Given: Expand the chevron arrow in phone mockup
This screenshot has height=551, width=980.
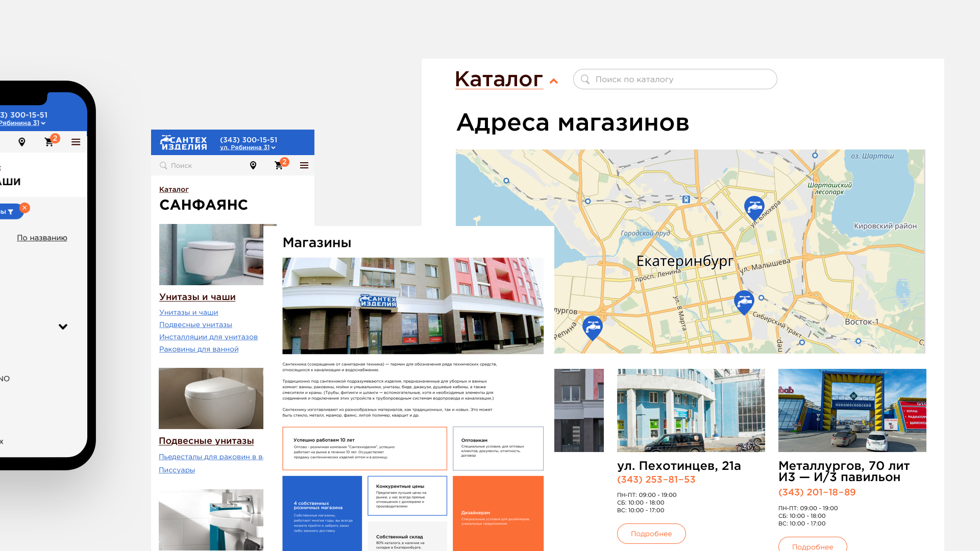Looking at the screenshot, I should coord(63,327).
